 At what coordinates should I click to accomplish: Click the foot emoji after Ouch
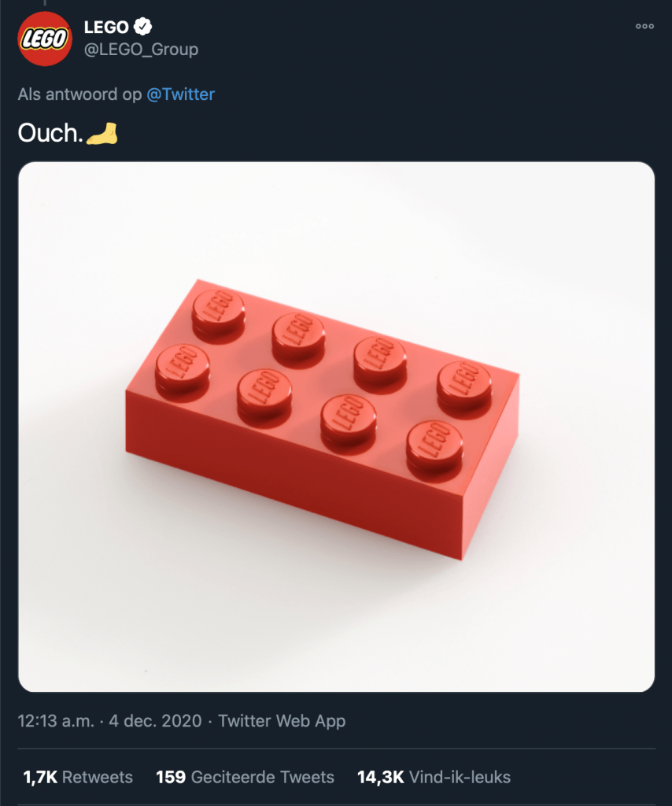[102, 135]
